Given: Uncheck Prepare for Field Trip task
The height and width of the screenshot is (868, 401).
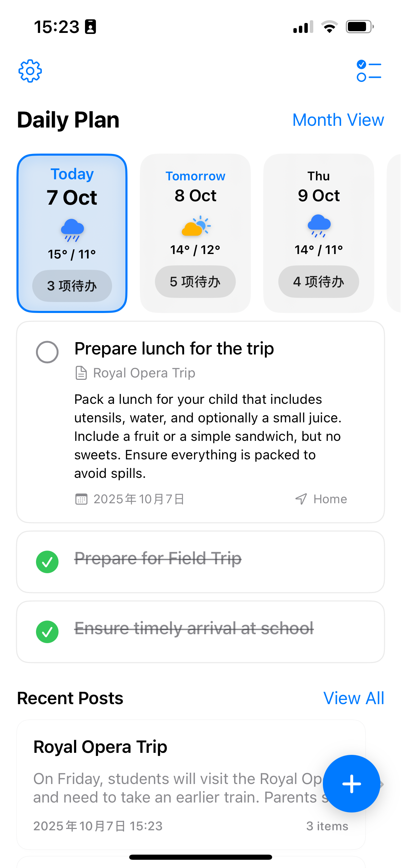Looking at the screenshot, I should click(x=47, y=562).
